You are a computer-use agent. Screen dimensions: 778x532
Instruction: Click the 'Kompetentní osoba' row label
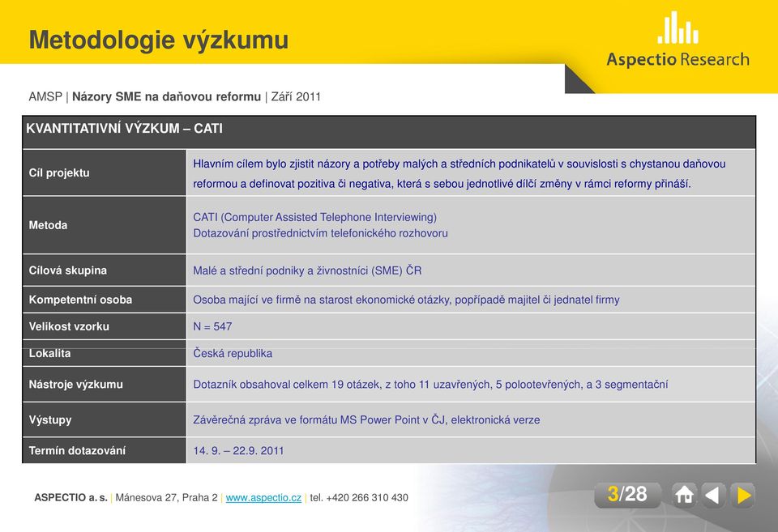pyautogui.click(x=80, y=300)
